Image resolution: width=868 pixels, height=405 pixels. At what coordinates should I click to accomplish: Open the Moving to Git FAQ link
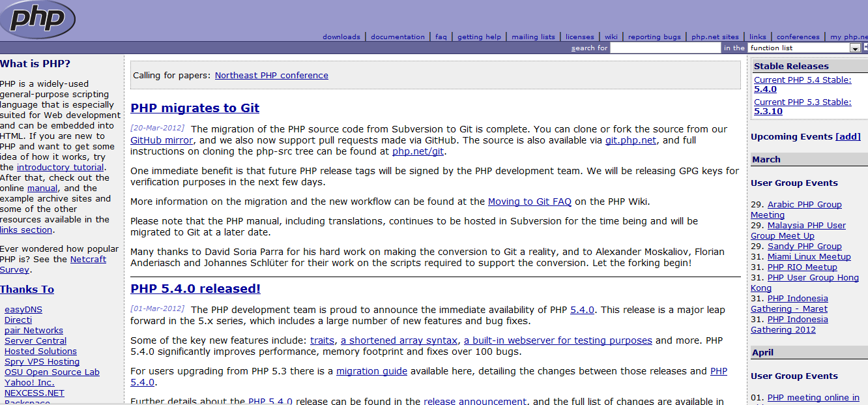(x=530, y=202)
